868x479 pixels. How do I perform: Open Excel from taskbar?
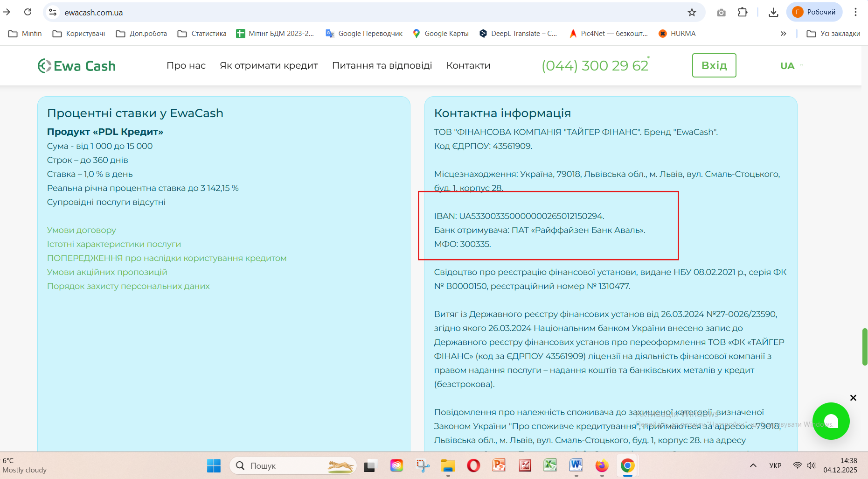[x=550, y=465]
